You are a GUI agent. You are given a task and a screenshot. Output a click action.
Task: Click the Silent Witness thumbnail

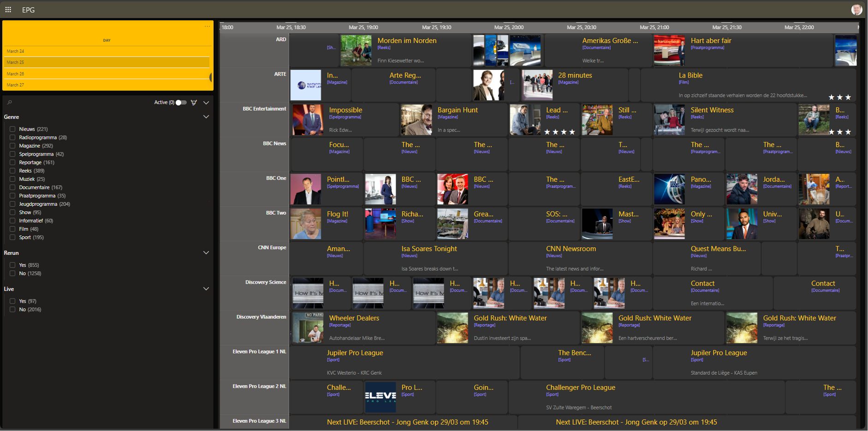pyautogui.click(x=669, y=120)
